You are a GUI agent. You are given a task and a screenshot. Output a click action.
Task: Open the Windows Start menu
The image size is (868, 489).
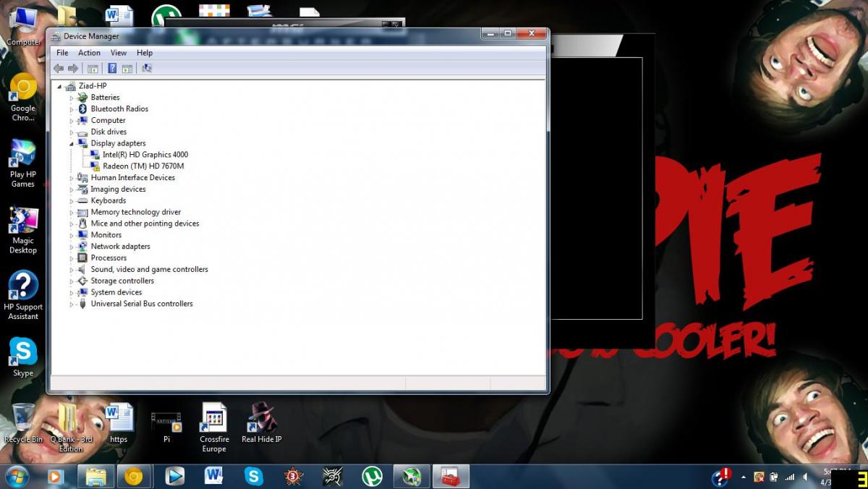tap(16, 477)
